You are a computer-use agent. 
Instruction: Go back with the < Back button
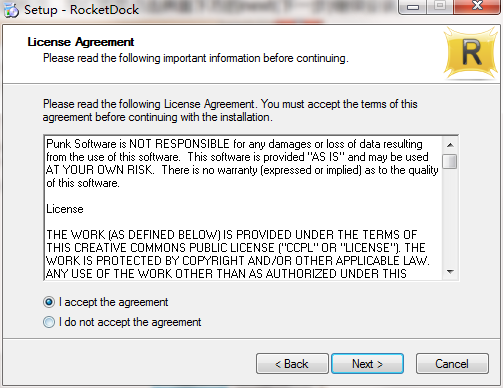292,364
